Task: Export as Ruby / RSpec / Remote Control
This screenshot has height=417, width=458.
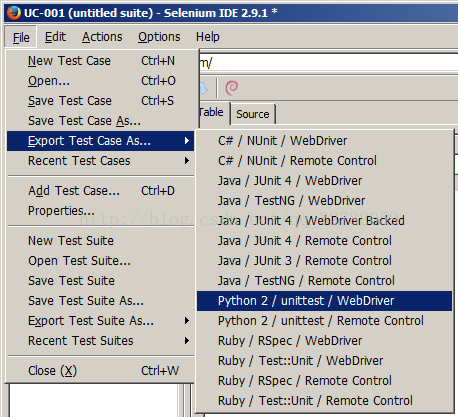Action: [324, 381]
